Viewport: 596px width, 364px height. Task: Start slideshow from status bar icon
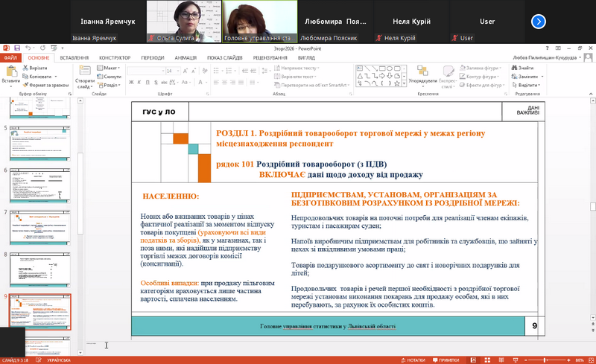(x=516, y=360)
